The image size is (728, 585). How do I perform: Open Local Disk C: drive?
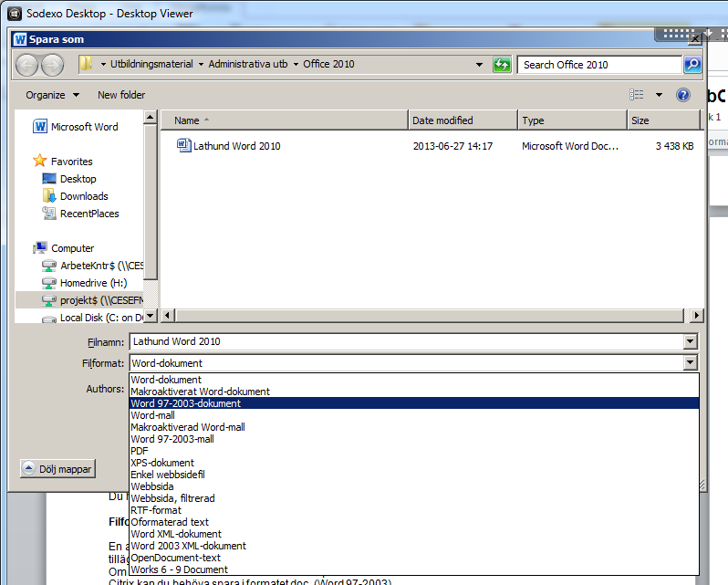[x=92, y=318]
